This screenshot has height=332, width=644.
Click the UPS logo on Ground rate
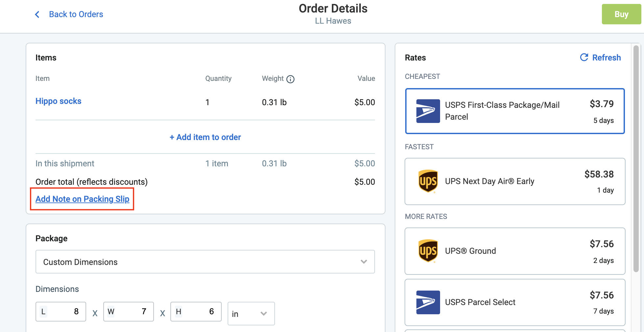428,251
